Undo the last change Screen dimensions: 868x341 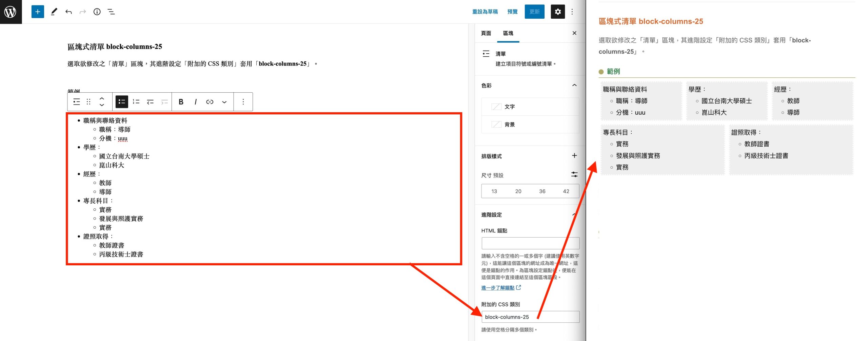tap(68, 12)
